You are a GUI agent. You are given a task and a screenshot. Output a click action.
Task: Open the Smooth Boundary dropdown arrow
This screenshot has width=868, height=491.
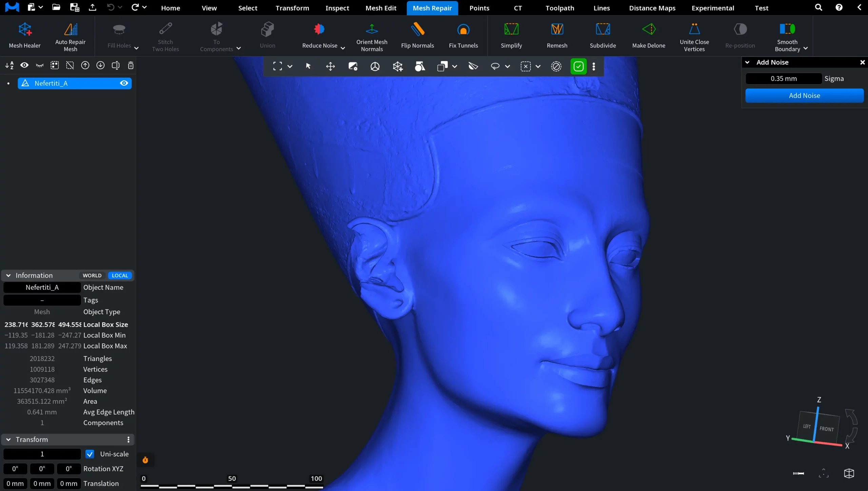coord(805,49)
